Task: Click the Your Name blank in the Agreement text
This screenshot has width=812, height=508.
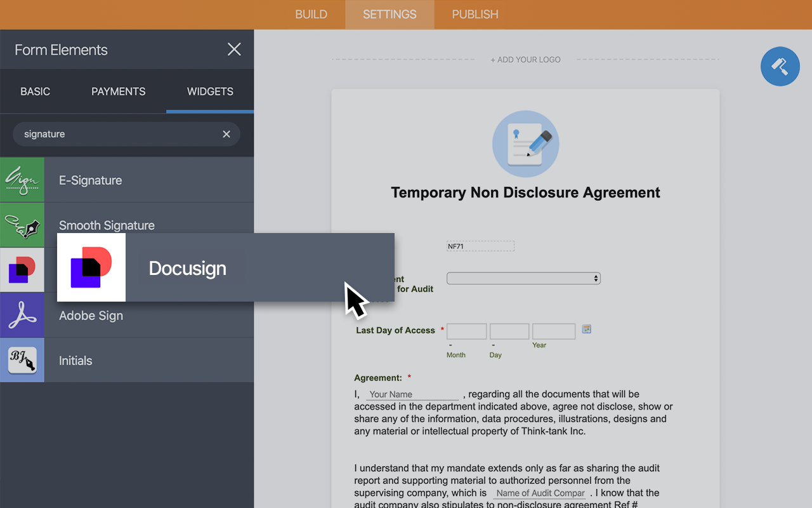Action: tap(412, 394)
